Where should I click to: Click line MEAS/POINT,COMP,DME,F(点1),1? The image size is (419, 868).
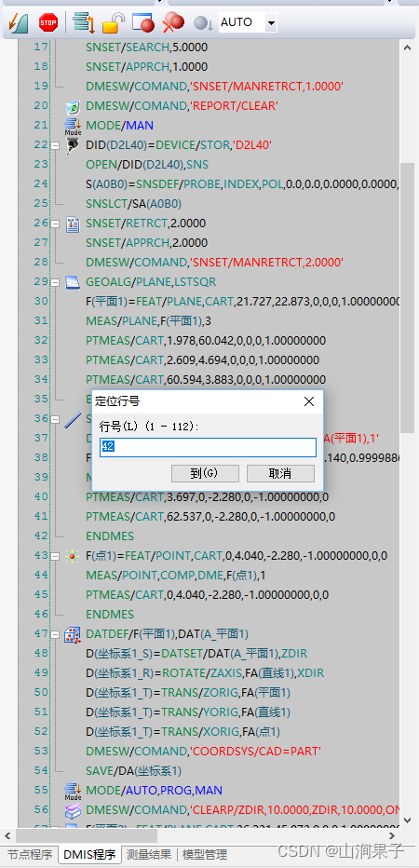coord(175,576)
